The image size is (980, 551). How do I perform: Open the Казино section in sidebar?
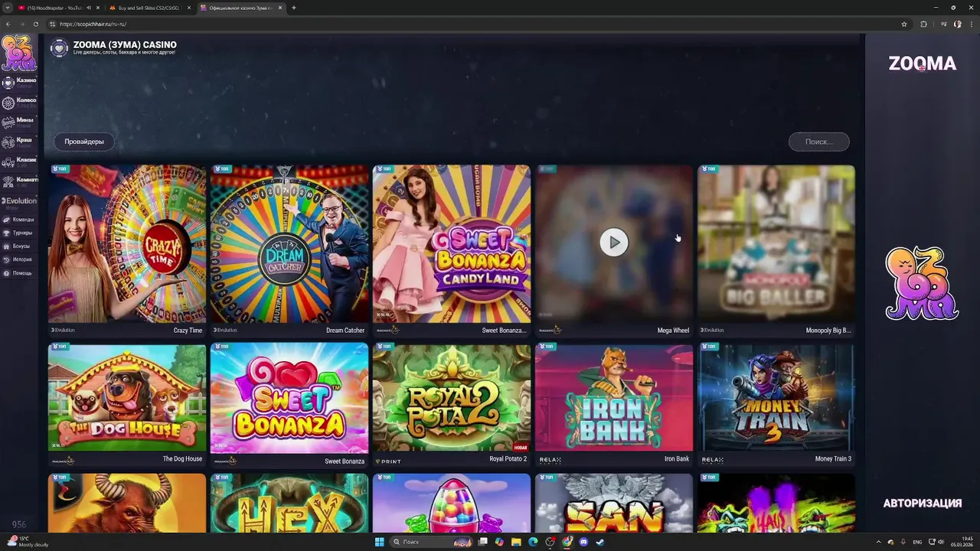(x=19, y=82)
